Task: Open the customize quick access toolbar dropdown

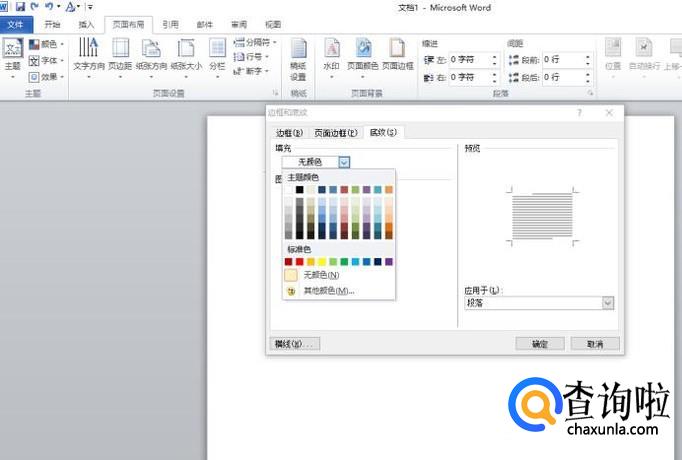Action: (x=90, y=7)
